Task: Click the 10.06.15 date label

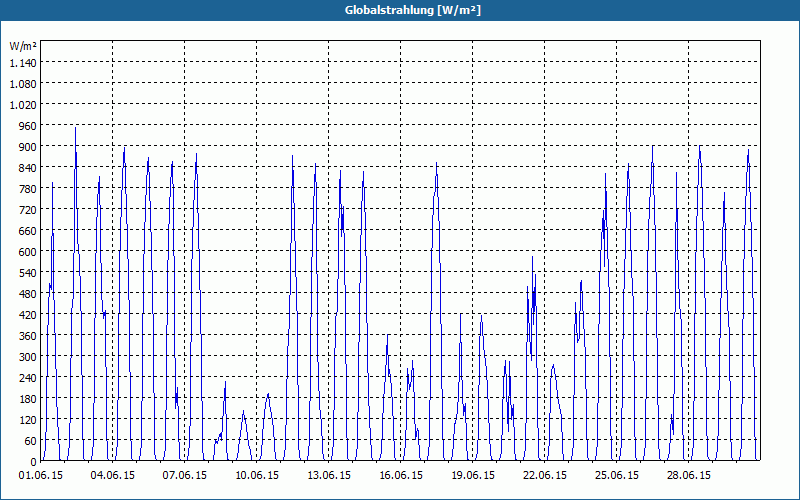Action: (x=257, y=476)
